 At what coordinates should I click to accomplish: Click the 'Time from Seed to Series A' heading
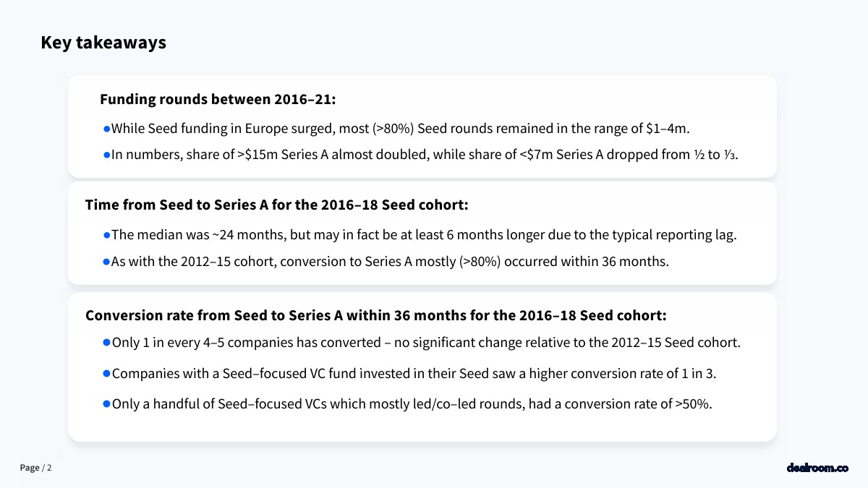pos(277,205)
